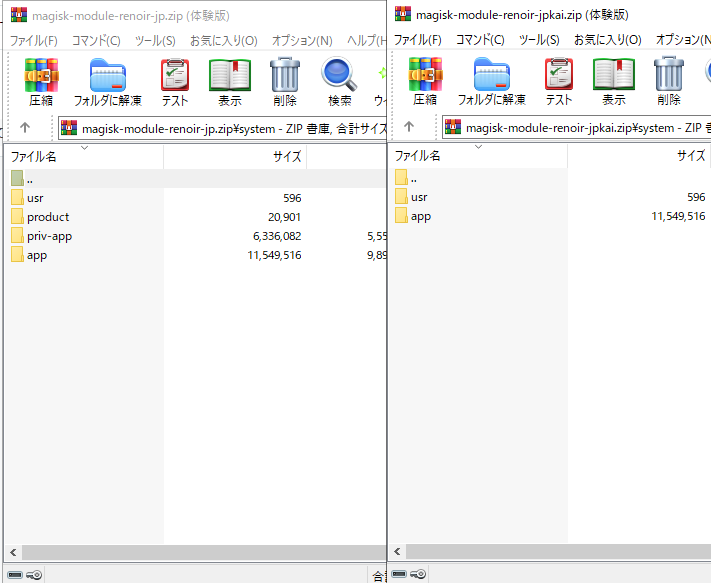711x583 pixels.
Task: Click WinRAR title icon of renoir-jpkai window
Action: [x=403, y=14]
